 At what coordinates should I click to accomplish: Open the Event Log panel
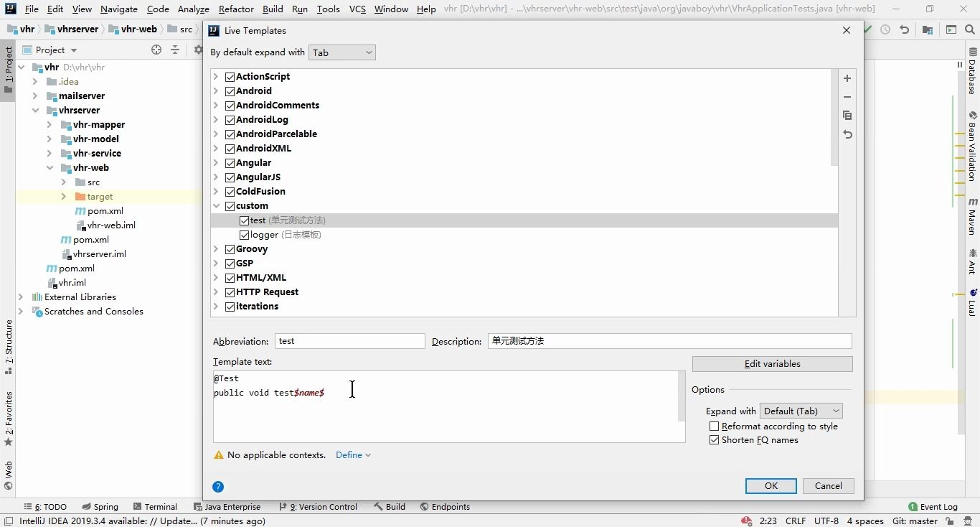point(933,506)
